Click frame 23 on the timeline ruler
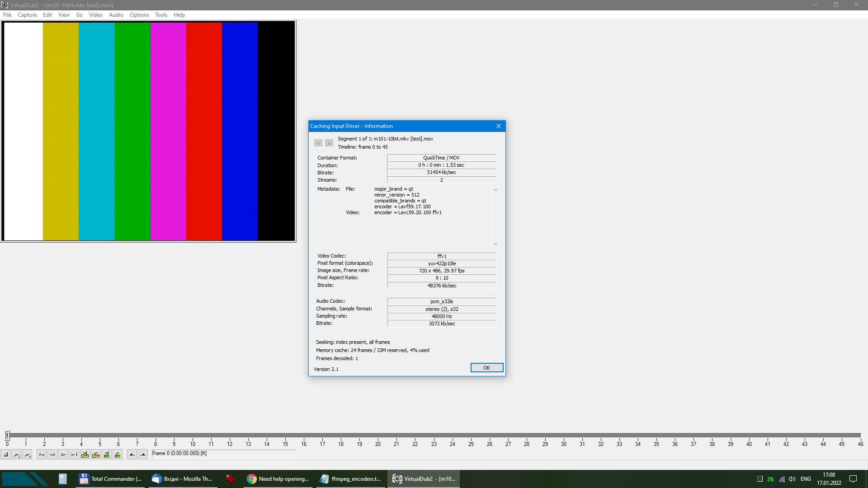Viewport: 868px width, 488px height. coord(434,444)
